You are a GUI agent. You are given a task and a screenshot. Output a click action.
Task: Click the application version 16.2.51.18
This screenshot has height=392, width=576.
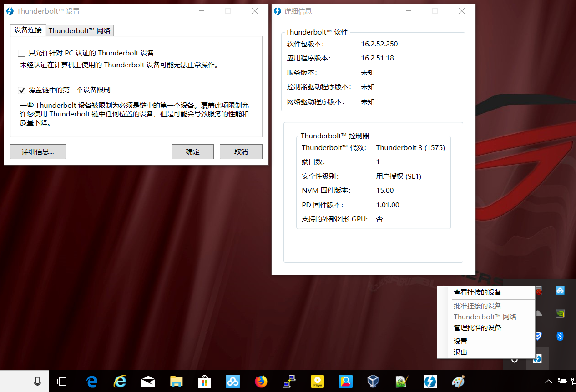click(378, 58)
